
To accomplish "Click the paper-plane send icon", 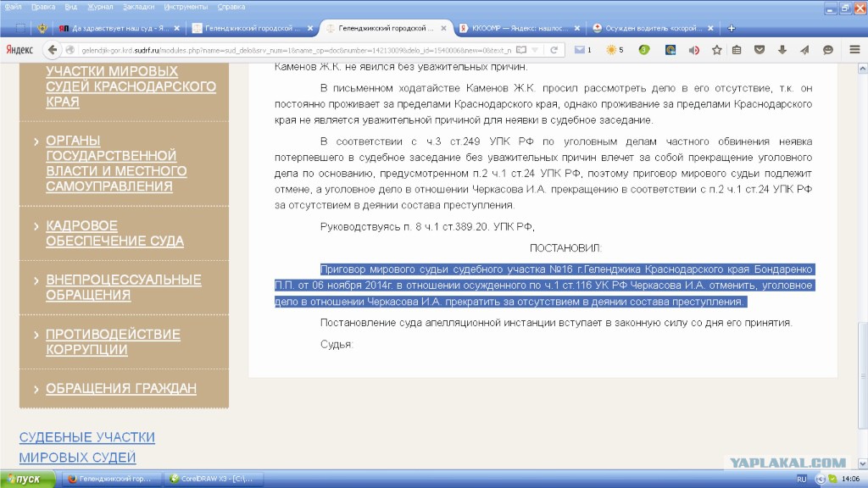I will point(804,50).
